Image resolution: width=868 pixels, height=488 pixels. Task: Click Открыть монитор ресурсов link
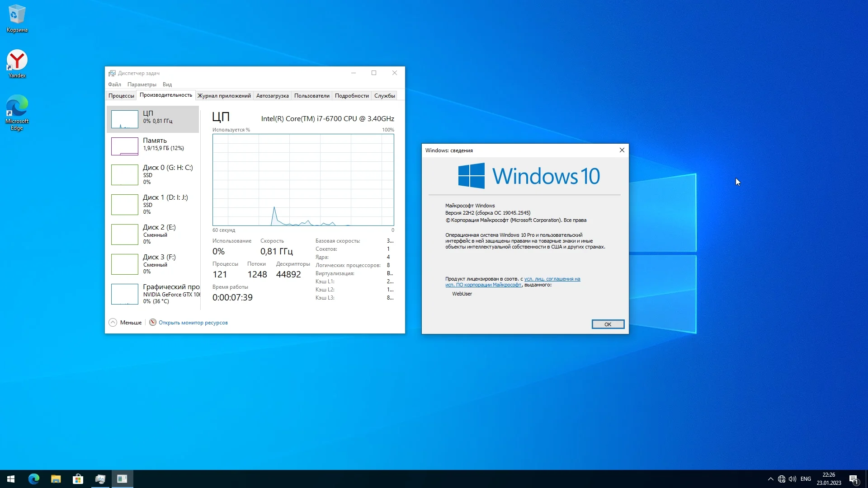193,323
